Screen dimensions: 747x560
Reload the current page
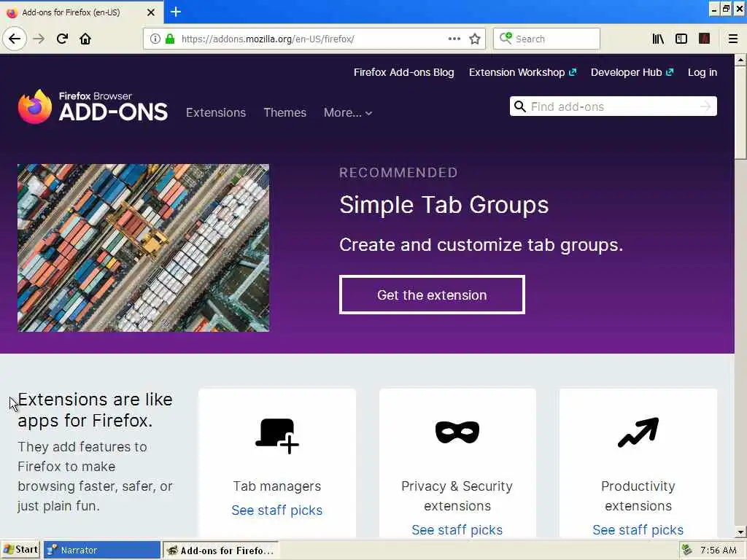62,39
